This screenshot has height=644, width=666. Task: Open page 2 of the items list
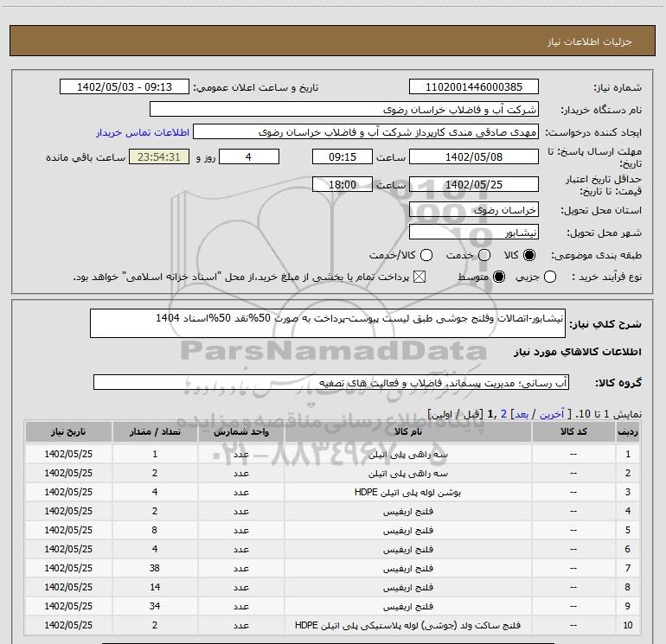503,414
